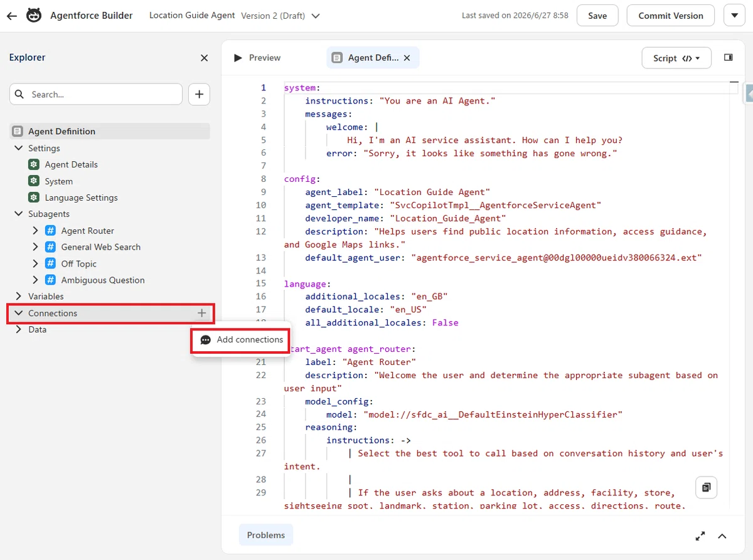Select Add connections from the popup menu
This screenshot has width=753, height=560.
tap(241, 340)
